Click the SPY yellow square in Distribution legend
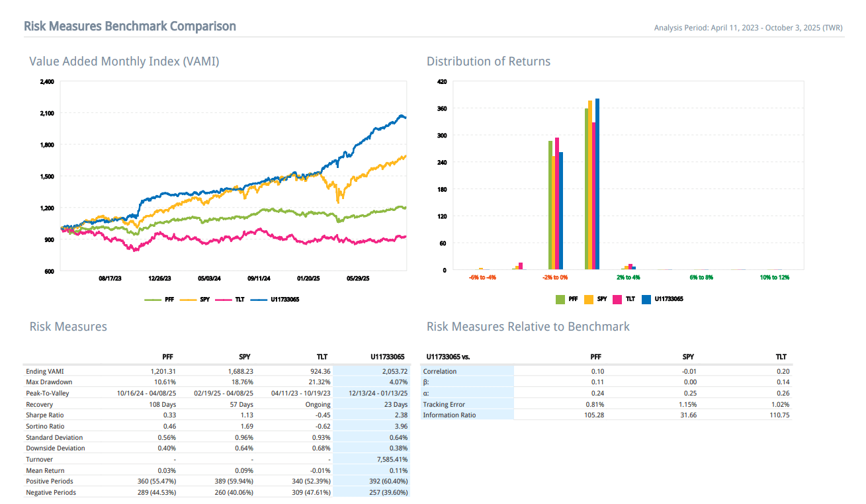Screen dimensions: 866x504 [x=589, y=299]
